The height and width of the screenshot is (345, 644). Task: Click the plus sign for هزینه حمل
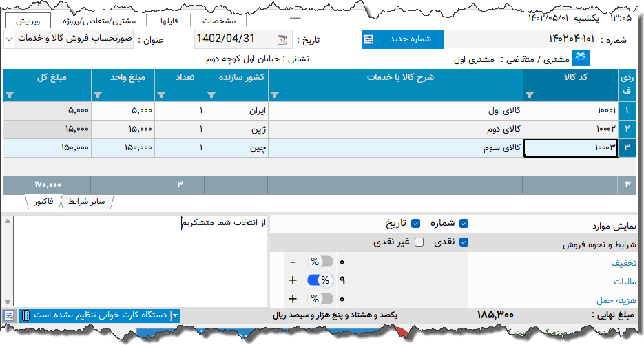point(293,299)
